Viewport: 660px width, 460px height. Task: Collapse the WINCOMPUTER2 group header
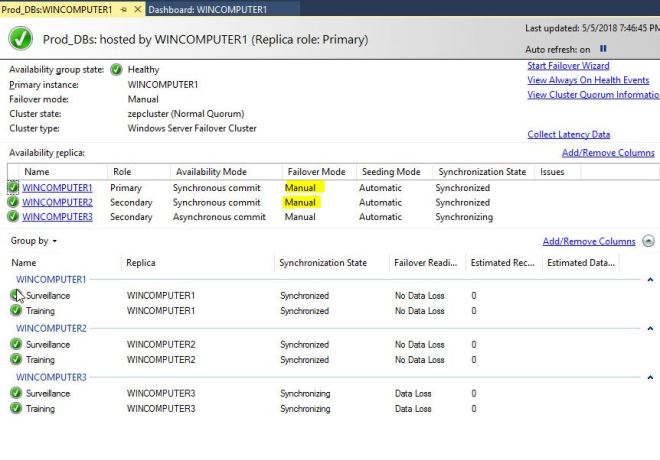tap(52, 328)
